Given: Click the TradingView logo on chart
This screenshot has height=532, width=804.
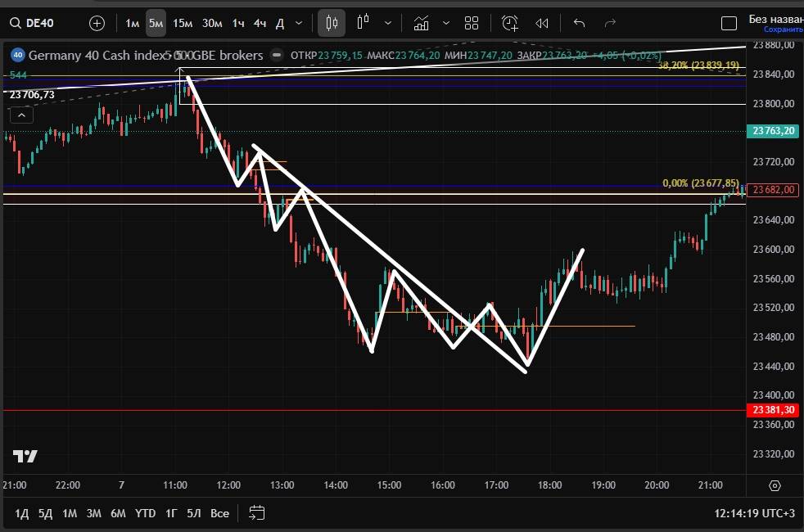Looking at the screenshot, I should [x=25, y=456].
